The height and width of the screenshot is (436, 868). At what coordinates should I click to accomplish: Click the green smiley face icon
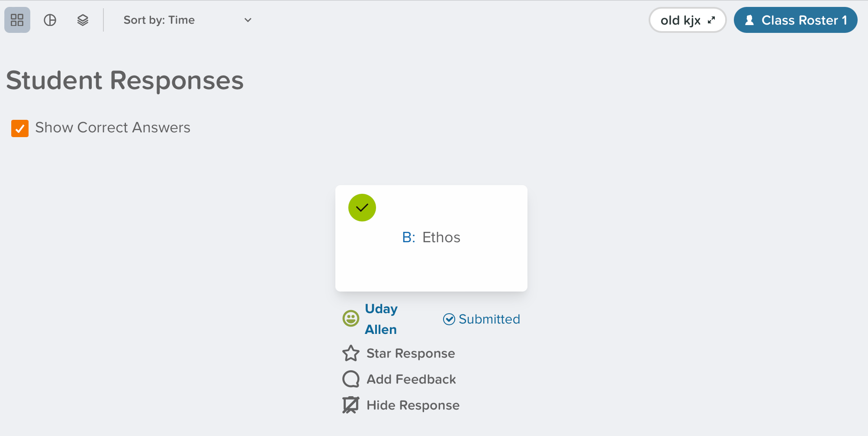[351, 319]
